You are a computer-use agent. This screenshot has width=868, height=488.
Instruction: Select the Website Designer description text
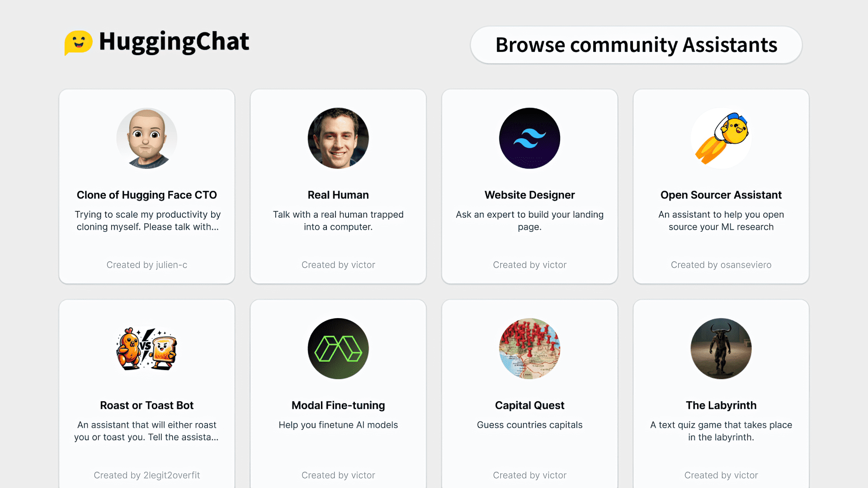point(529,221)
